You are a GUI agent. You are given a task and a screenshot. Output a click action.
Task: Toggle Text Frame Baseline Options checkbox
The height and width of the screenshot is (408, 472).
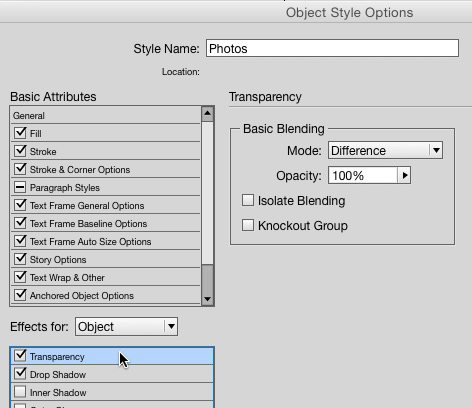(x=20, y=223)
